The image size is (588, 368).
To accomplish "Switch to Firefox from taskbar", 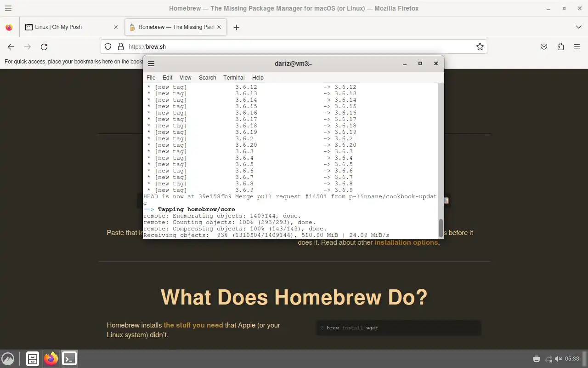I will (x=51, y=358).
